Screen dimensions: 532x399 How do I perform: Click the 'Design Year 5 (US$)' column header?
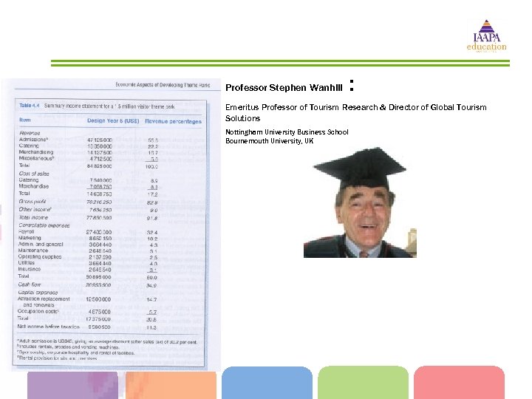point(113,120)
